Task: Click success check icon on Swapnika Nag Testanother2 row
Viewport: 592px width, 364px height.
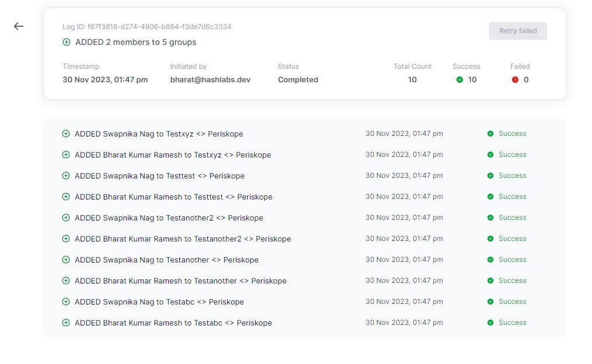Action: tap(490, 218)
